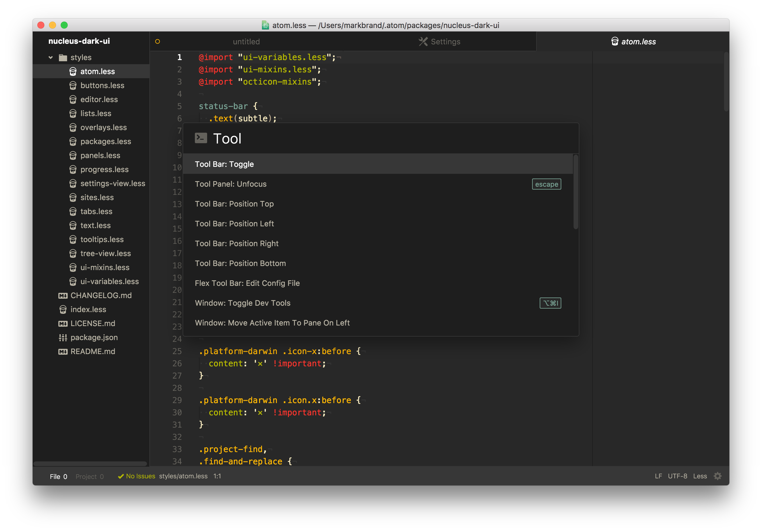762x532 pixels.
Task: Collapse the styles folder chevron
Action: click(x=51, y=57)
